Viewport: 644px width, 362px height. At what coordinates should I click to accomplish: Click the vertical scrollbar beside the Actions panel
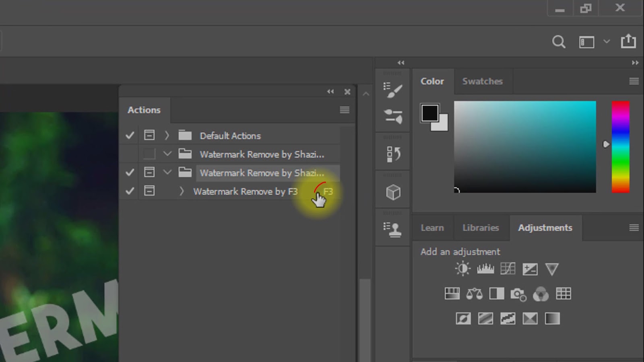[x=365, y=320]
